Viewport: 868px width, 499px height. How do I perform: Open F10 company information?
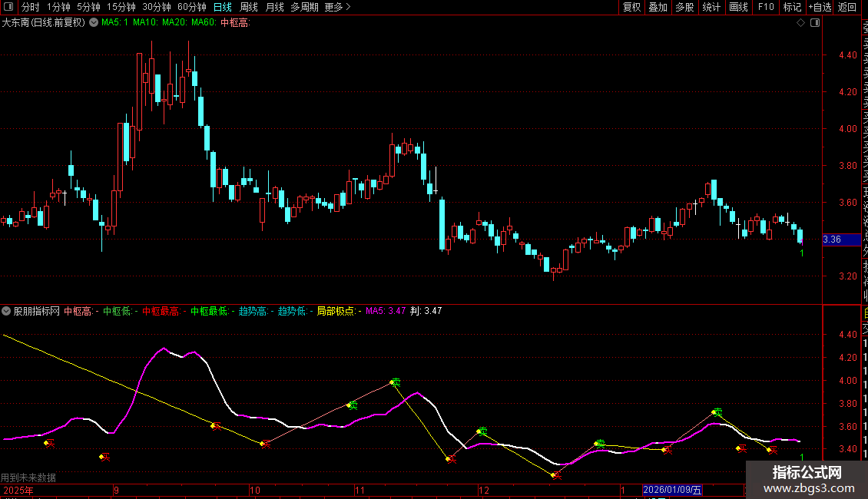click(766, 7)
